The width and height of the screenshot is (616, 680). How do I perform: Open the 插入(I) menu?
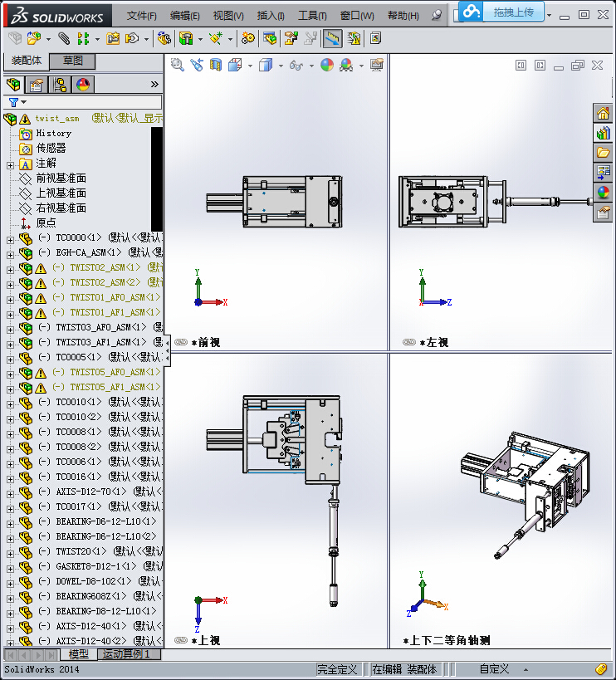271,16
